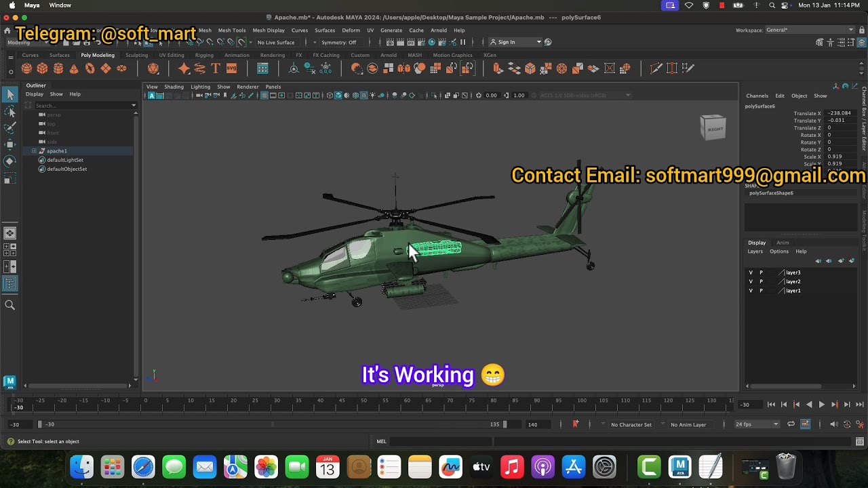Jump to the start of playback range

[x=771, y=405]
